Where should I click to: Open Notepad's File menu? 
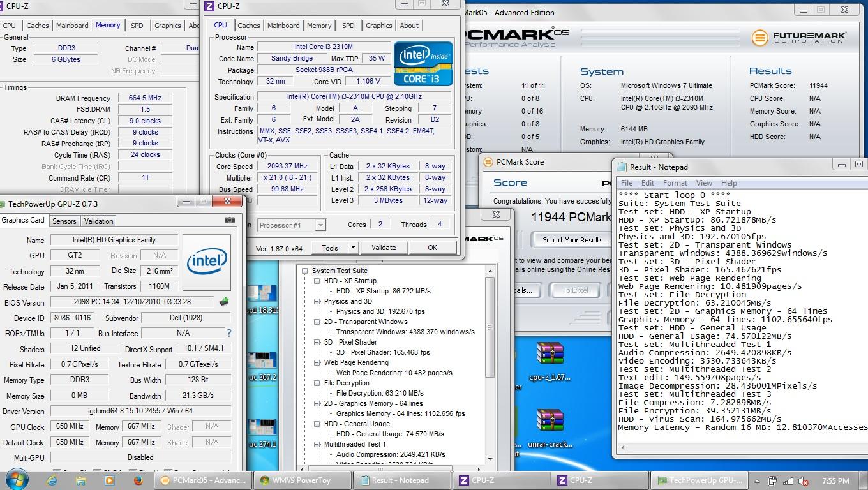(x=627, y=182)
